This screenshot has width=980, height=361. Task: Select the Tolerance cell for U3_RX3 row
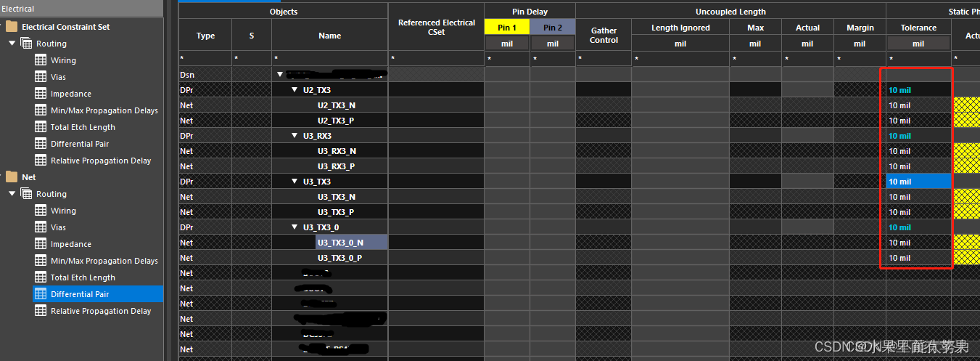tap(918, 136)
